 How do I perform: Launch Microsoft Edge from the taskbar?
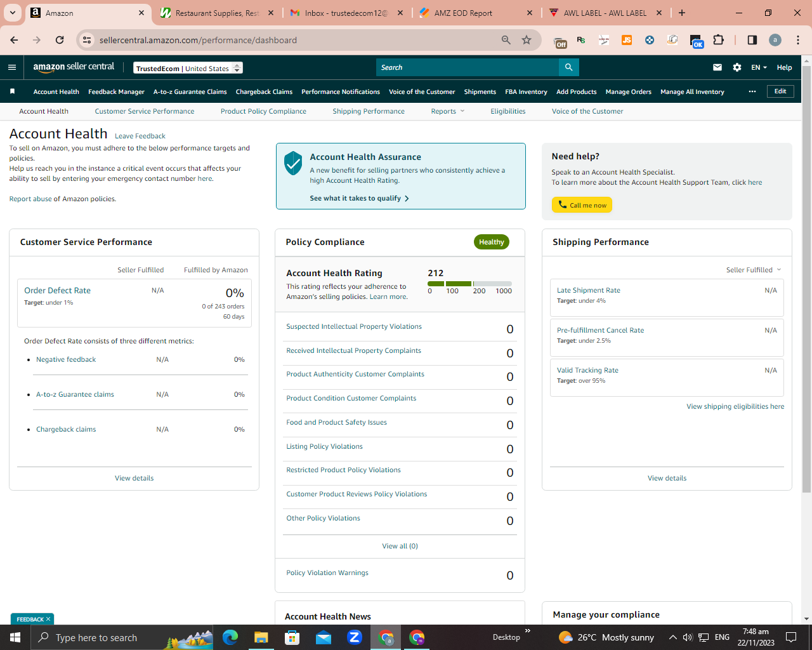pos(230,637)
